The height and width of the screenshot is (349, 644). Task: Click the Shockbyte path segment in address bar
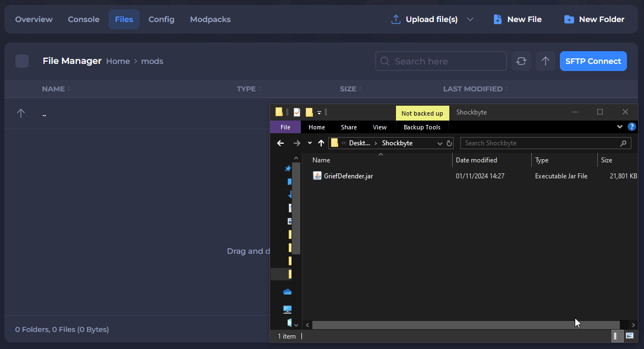pos(397,143)
